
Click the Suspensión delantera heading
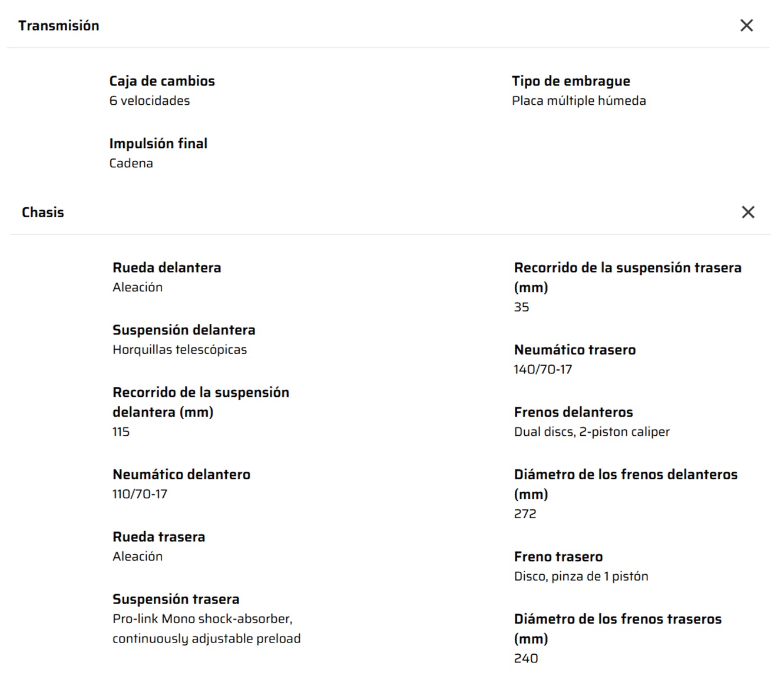[x=184, y=330]
